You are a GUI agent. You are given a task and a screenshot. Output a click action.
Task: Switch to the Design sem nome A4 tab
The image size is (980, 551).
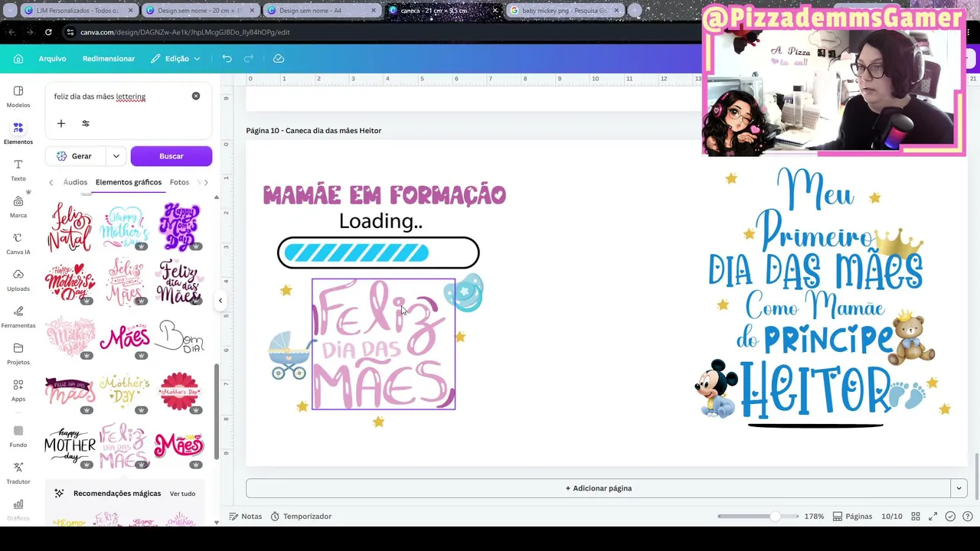click(321, 11)
